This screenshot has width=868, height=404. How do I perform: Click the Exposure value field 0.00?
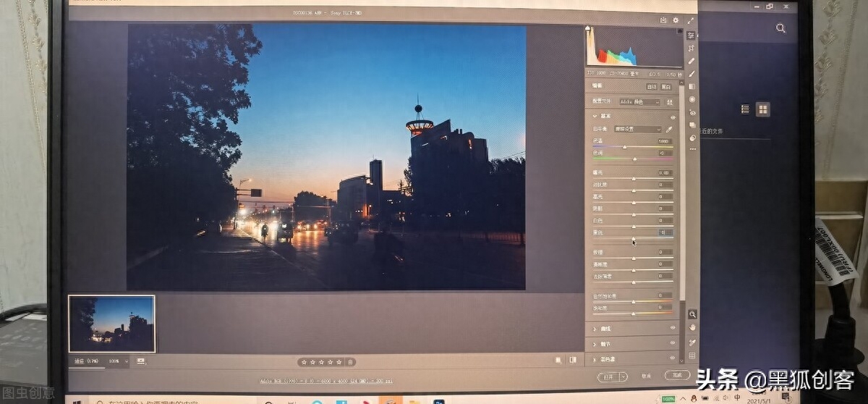pyautogui.click(x=665, y=173)
